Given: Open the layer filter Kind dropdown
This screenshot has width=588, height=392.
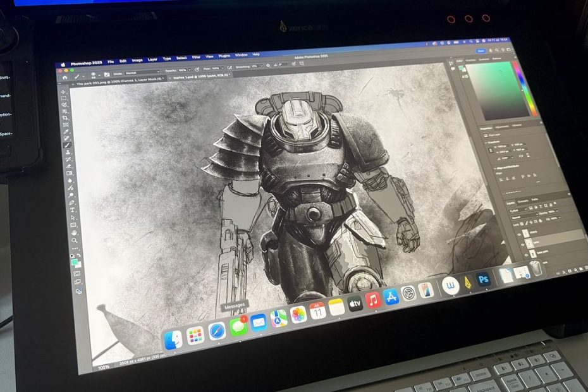Looking at the screenshot, I should pos(518,210).
